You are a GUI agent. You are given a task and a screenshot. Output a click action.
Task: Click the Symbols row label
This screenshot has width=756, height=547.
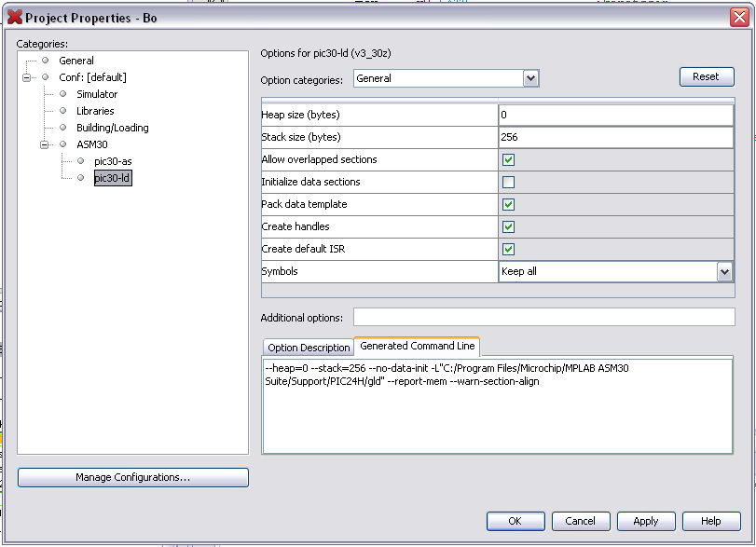pyautogui.click(x=279, y=271)
